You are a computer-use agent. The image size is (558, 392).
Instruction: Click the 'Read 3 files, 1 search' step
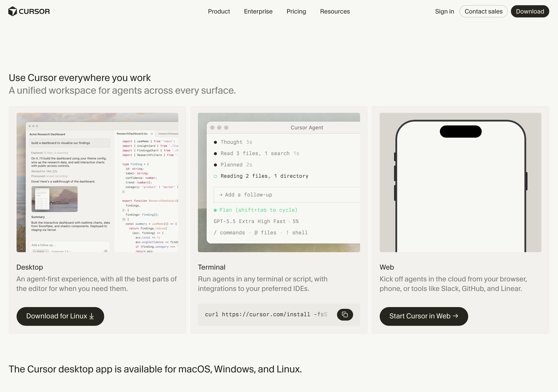pyautogui.click(x=257, y=154)
